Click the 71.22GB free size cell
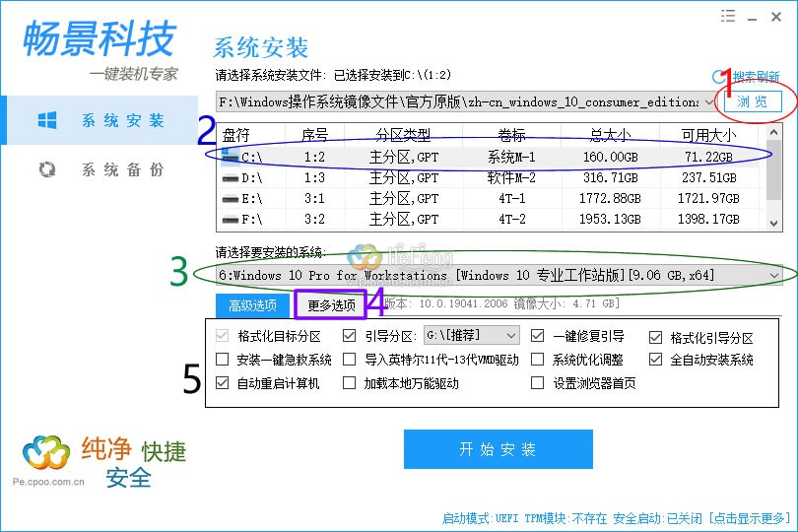This screenshot has height=532, width=798. coord(709,158)
